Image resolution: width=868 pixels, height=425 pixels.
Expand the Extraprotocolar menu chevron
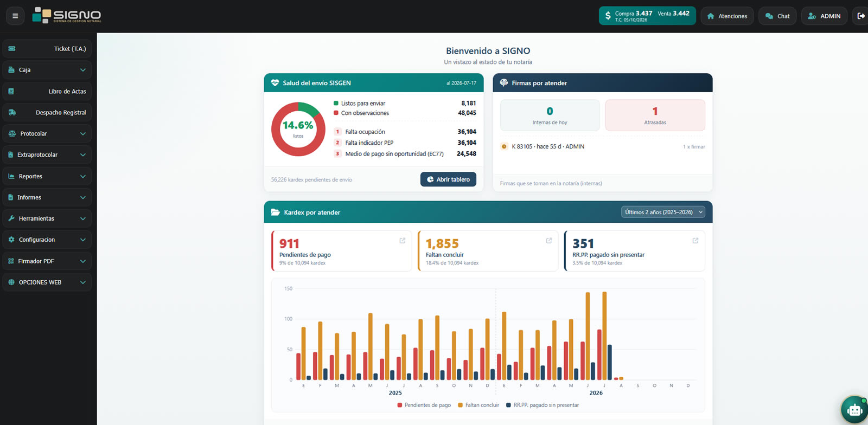[83, 155]
